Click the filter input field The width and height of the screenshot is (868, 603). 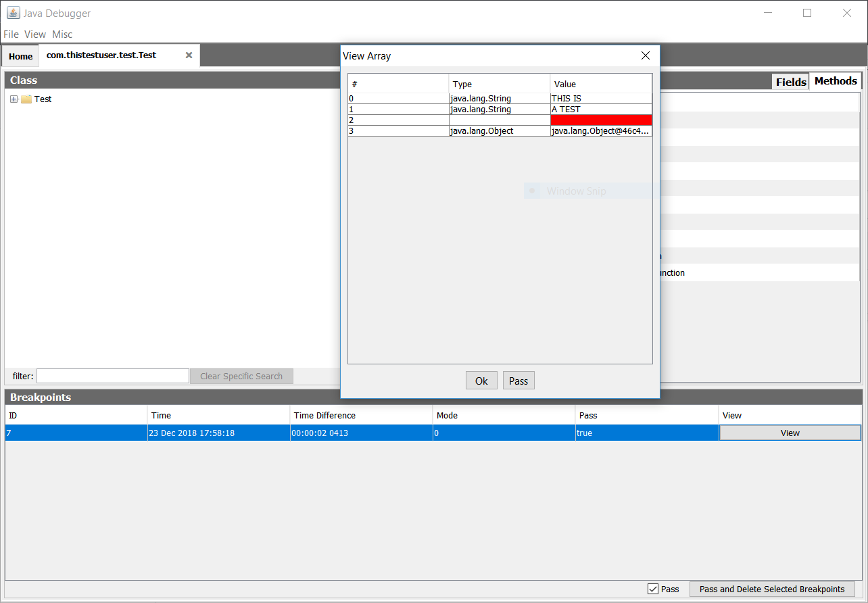click(x=113, y=376)
